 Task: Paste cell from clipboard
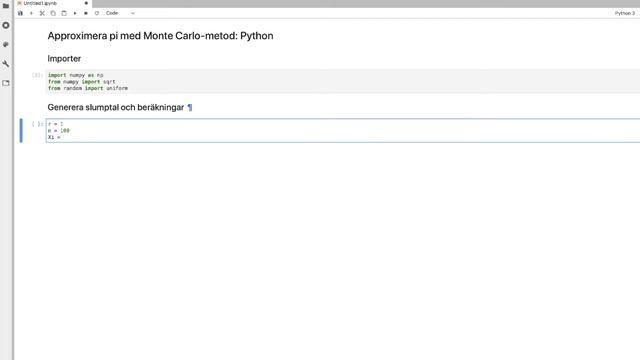pos(64,13)
